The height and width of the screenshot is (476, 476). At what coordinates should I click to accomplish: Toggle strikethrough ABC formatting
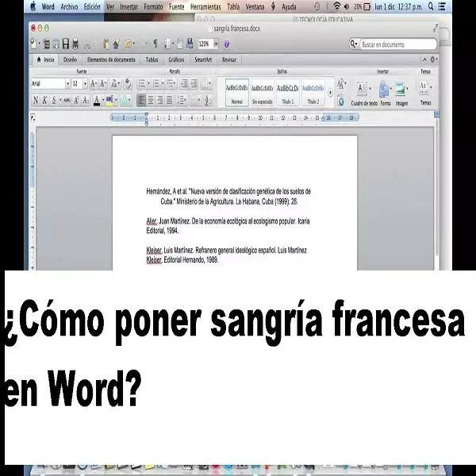click(x=67, y=100)
